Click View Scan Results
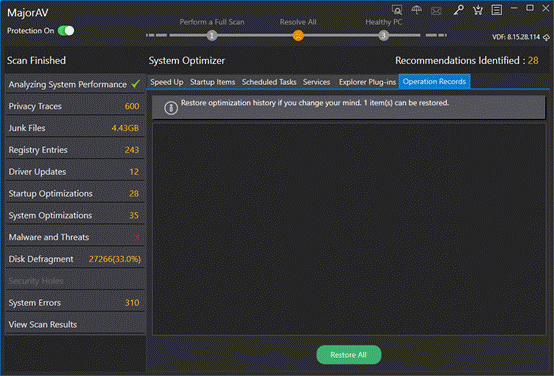The width and height of the screenshot is (554, 376). pyautogui.click(x=75, y=324)
